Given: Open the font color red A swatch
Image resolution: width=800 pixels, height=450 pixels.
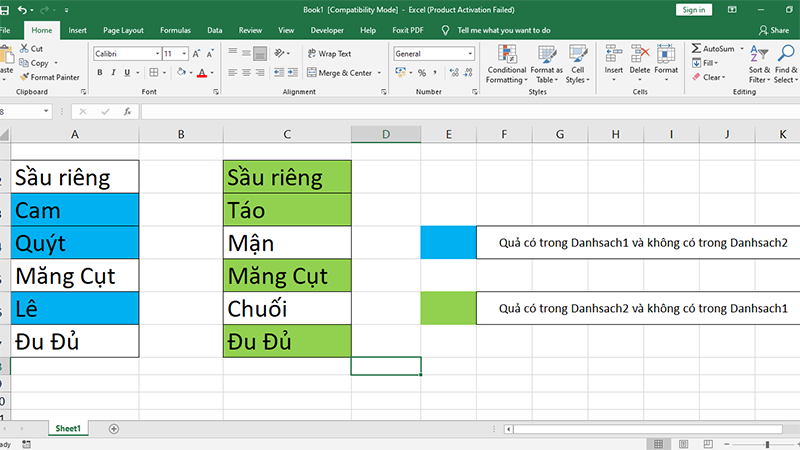Looking at the screenshot, I should click(202, 72).
